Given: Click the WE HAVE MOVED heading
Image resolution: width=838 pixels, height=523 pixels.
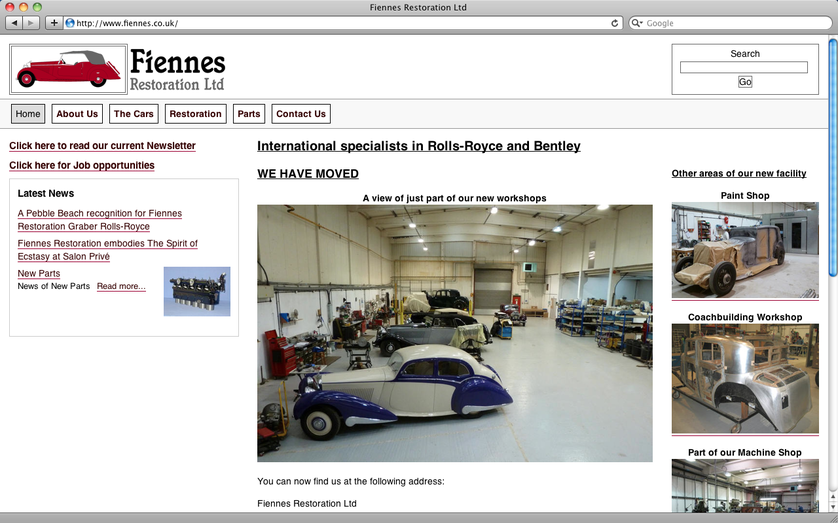Looking at the screenshot, I should 308,174.
